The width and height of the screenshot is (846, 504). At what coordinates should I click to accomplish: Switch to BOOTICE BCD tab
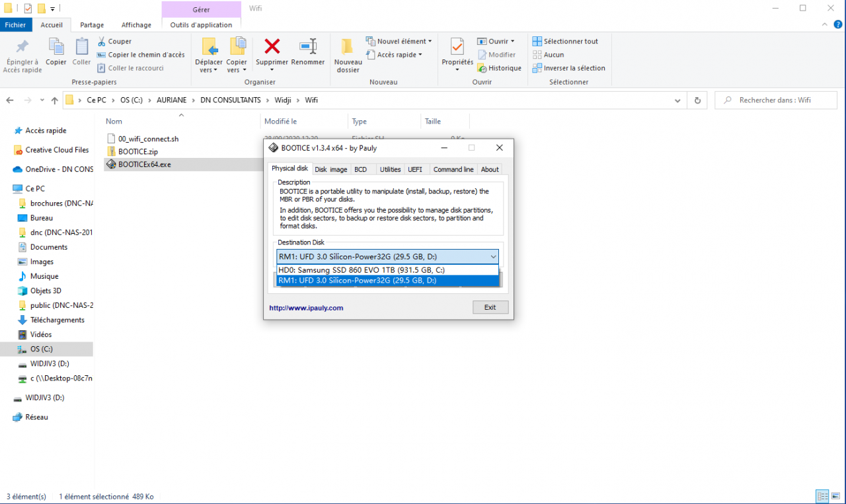360,169
